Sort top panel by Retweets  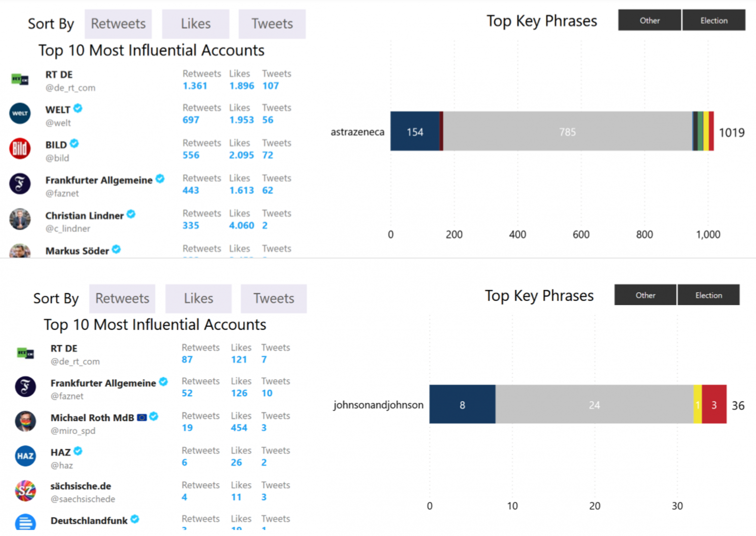pos(118,24)
